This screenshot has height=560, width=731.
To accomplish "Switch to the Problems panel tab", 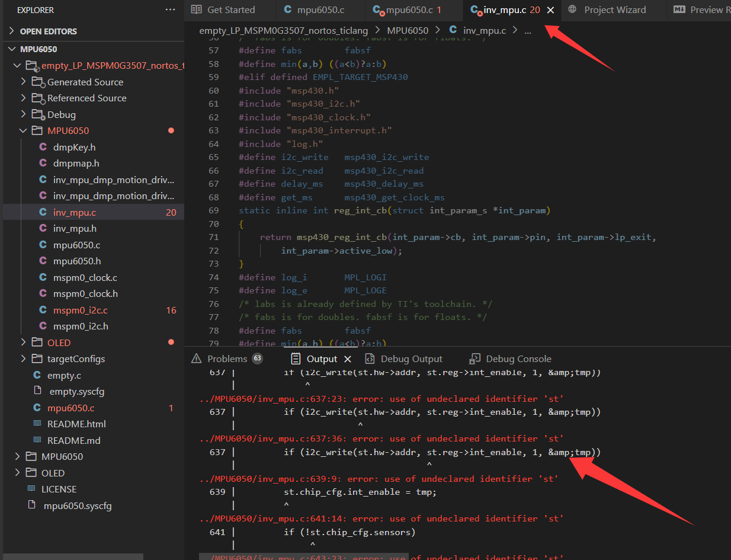I will coord(229,358).
